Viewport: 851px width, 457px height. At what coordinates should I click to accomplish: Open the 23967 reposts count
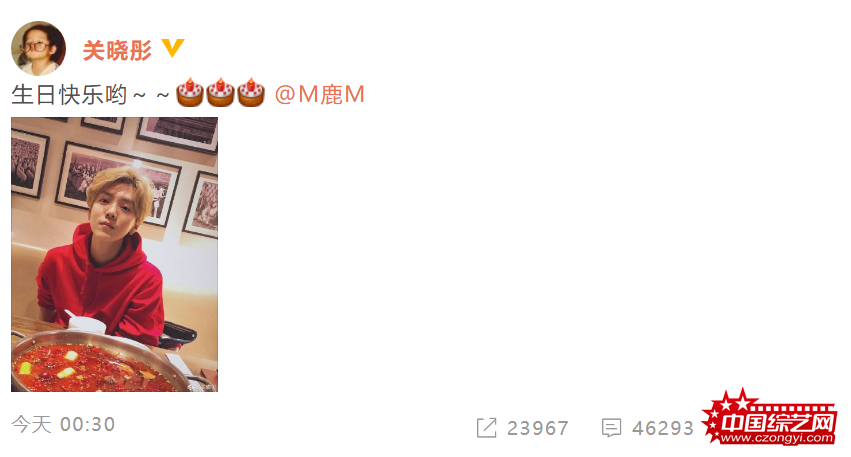[x=537, y=428]
